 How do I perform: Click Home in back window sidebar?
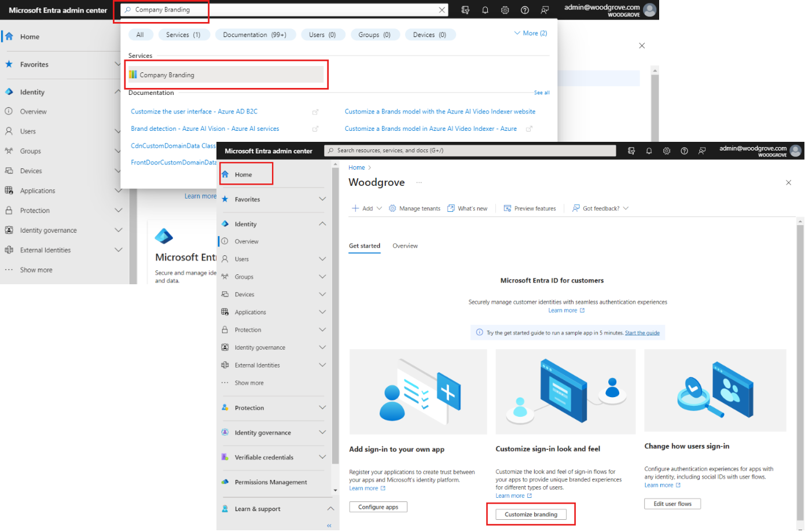[30, 36]
